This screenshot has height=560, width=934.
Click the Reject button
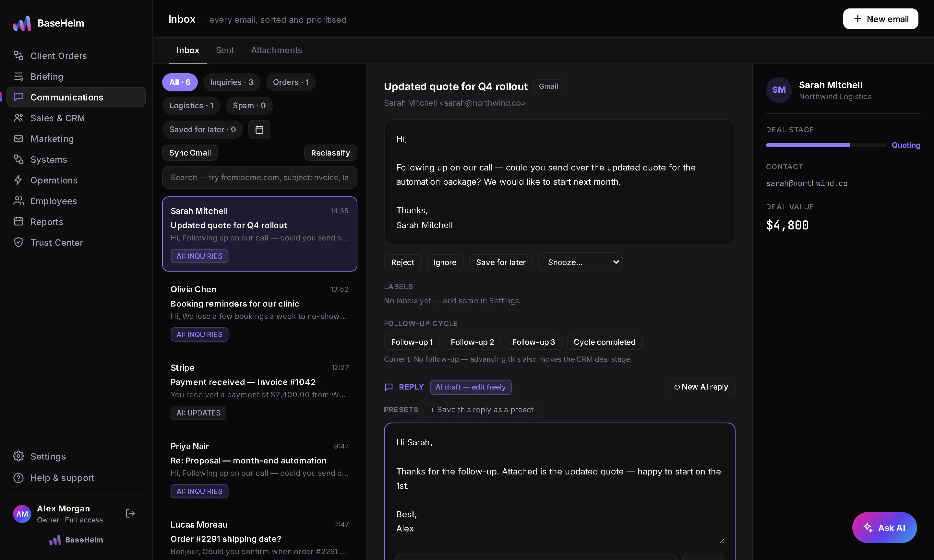[x=402, y=262]
